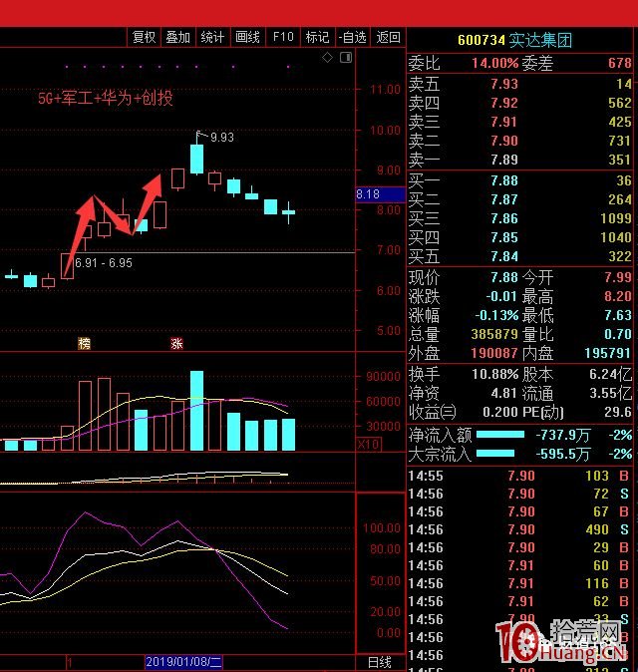Click the 委比 14.00% value

tap(494, 63)
